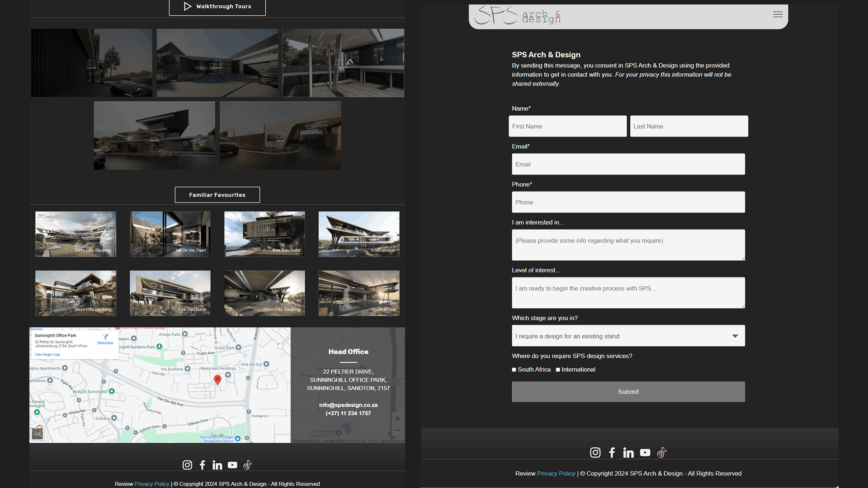Click the Walkthrough Tours button
868x488 pixels.
(x=217, y=7)
